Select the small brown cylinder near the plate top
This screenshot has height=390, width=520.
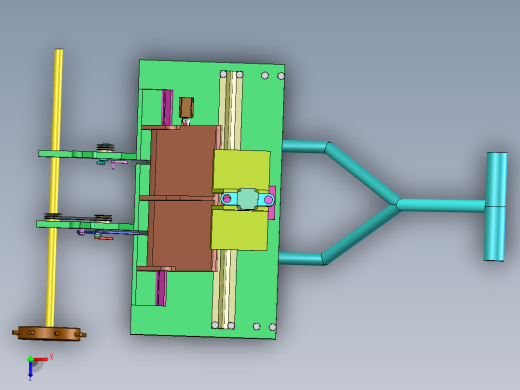(186, 107)
